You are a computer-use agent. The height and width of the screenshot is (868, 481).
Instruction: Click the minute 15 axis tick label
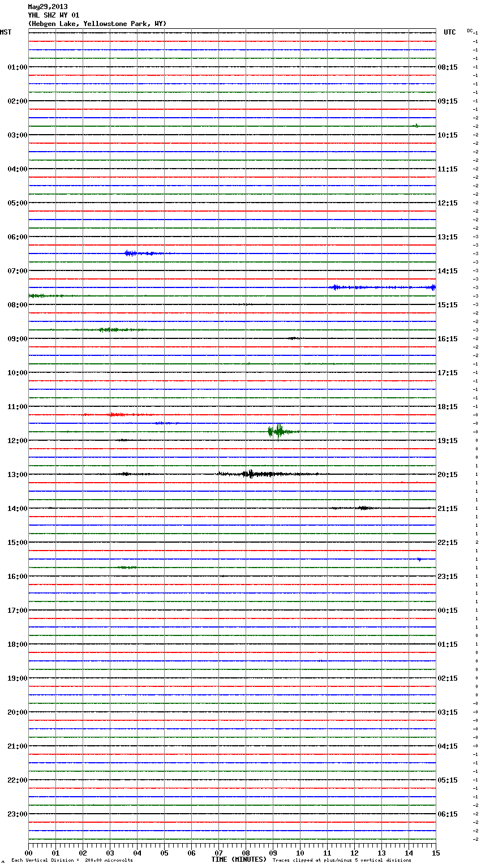(436, 853)
